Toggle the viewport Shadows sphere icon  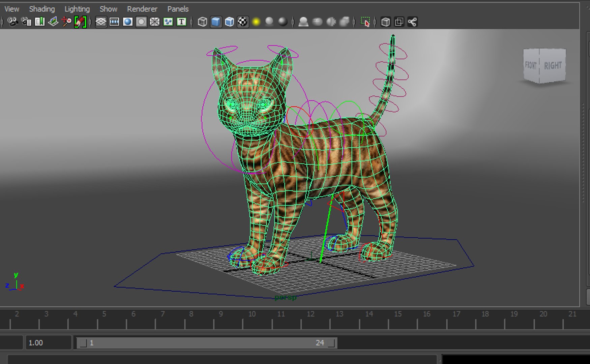click(269, 22)
